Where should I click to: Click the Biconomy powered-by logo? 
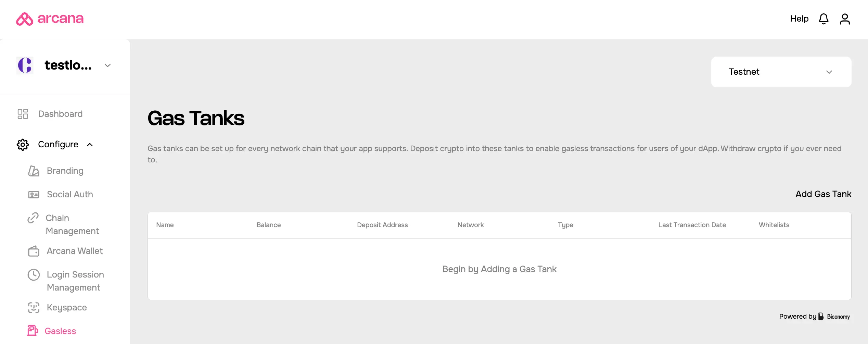pyautogui.click(x=834, y=317)
